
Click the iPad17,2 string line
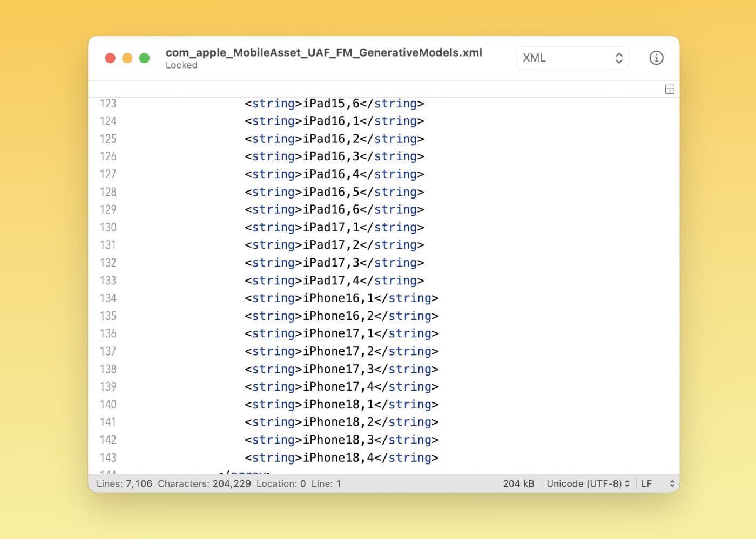334,245
